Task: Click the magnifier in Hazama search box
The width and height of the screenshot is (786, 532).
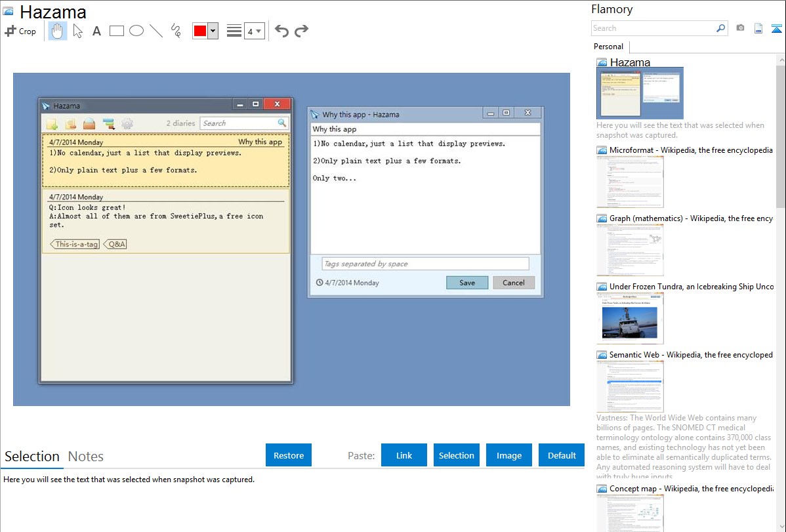Action: (x=282, y=123)
